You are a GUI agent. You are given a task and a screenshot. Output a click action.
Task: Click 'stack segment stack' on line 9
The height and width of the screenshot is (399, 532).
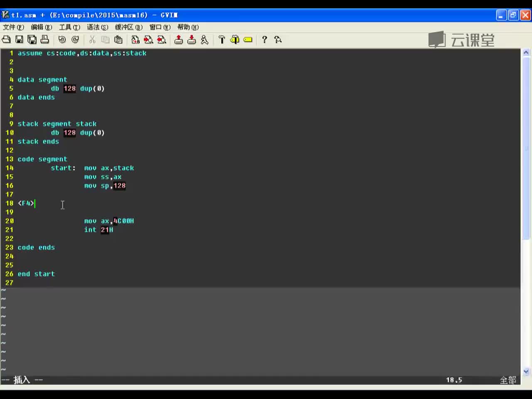pos(57,124)
